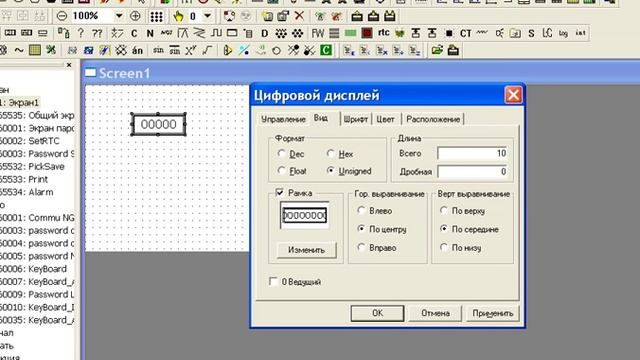The height and width of the screenshot is (360, 640).
Task: Select the square wave pulse icon
Action: [x=216, y=33]
